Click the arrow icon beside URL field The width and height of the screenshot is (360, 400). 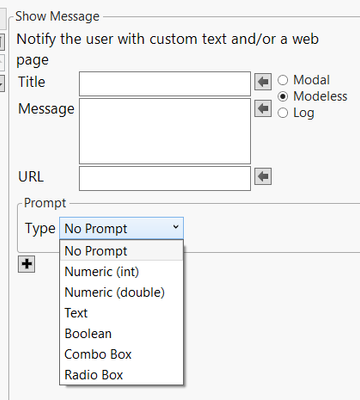pos(263,176)
